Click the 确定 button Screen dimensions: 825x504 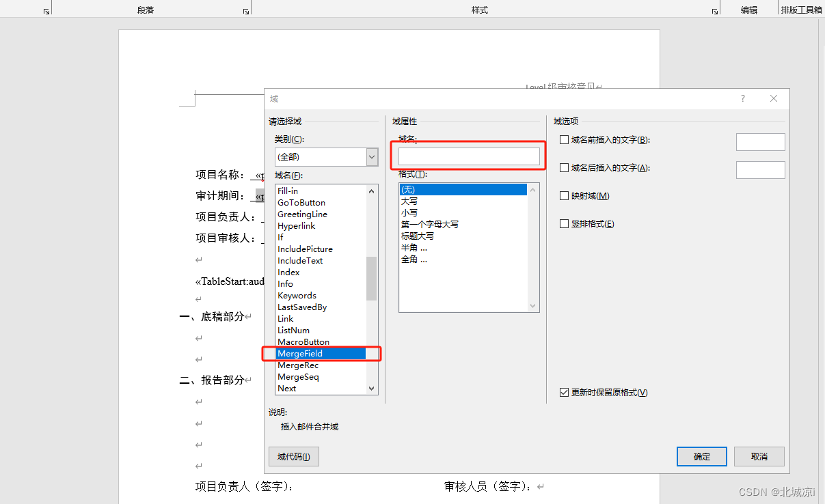tap(701, 456)
